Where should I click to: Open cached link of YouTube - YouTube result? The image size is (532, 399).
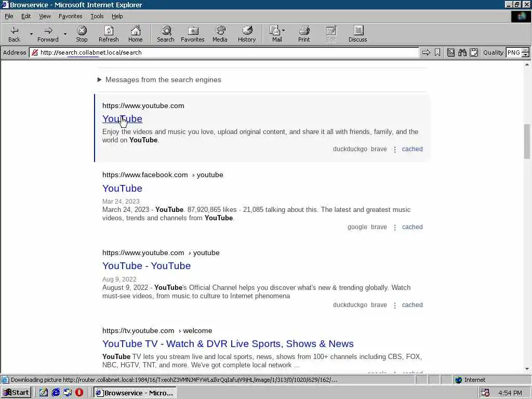pos(412,305)
